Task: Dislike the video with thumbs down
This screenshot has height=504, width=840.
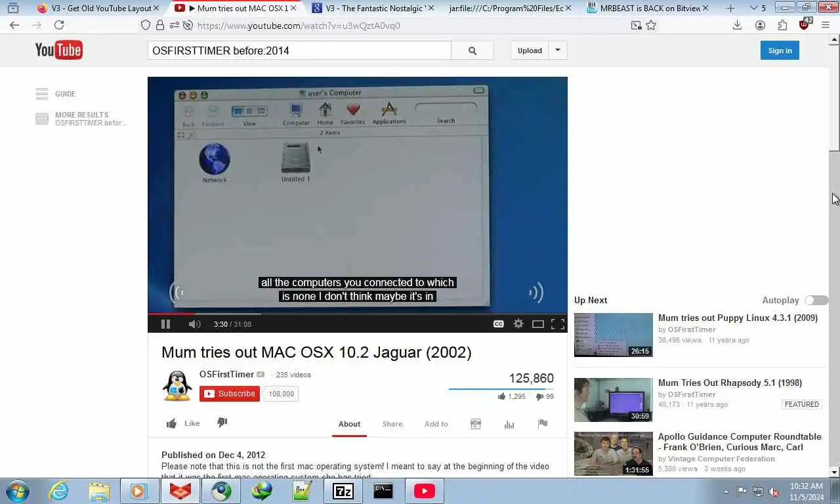Action: (222, 423)
